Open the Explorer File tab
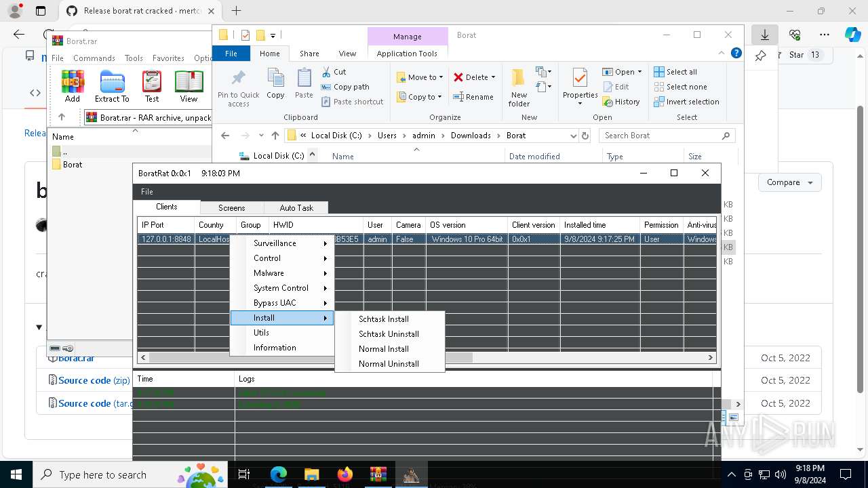The width and height of the screenshot is (868, 488). click(x=231, y=54)
